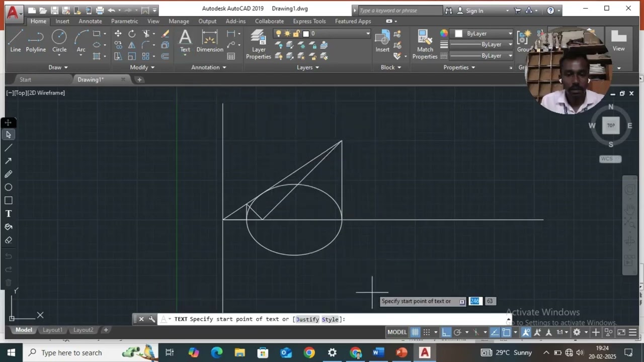Activate the Rotate tool

point(132,34)
